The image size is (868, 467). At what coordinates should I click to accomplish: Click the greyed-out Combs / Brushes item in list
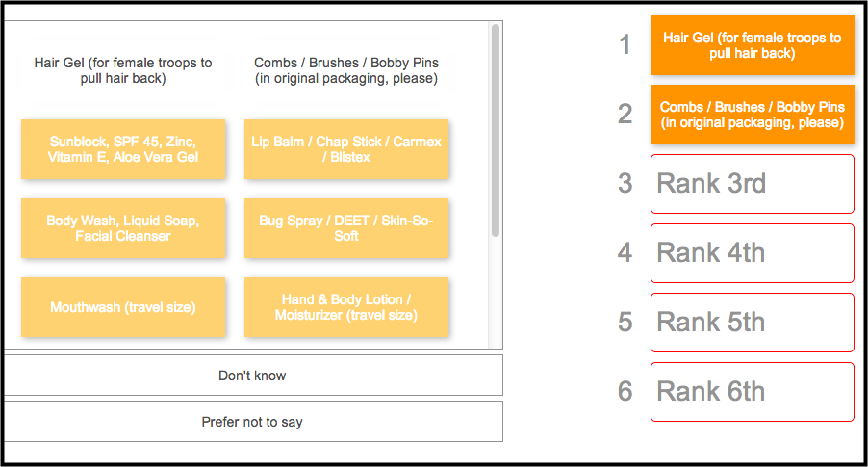click(346, 70)
